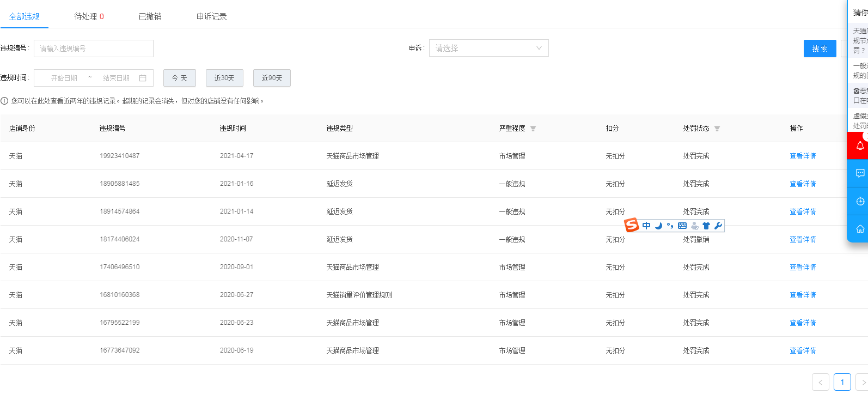
Task: Click the calendar icon in the date range
Action: click(x=143, y=78)
